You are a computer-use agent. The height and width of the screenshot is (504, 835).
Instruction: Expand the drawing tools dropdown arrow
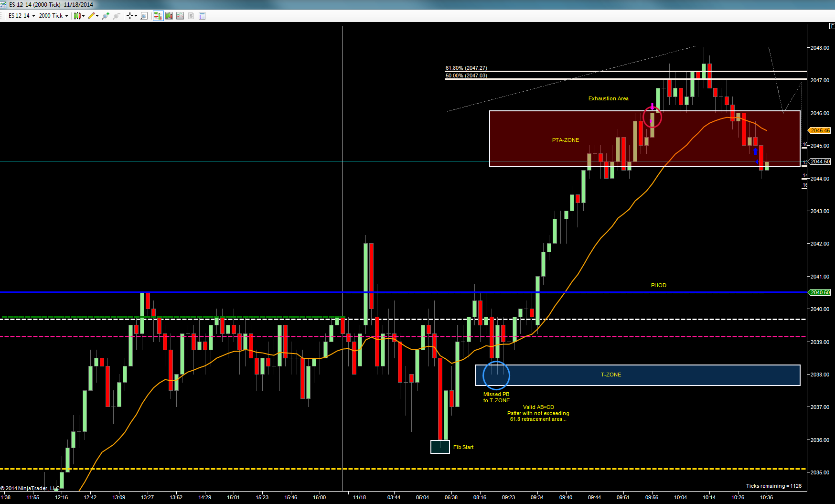pos(97,16)
